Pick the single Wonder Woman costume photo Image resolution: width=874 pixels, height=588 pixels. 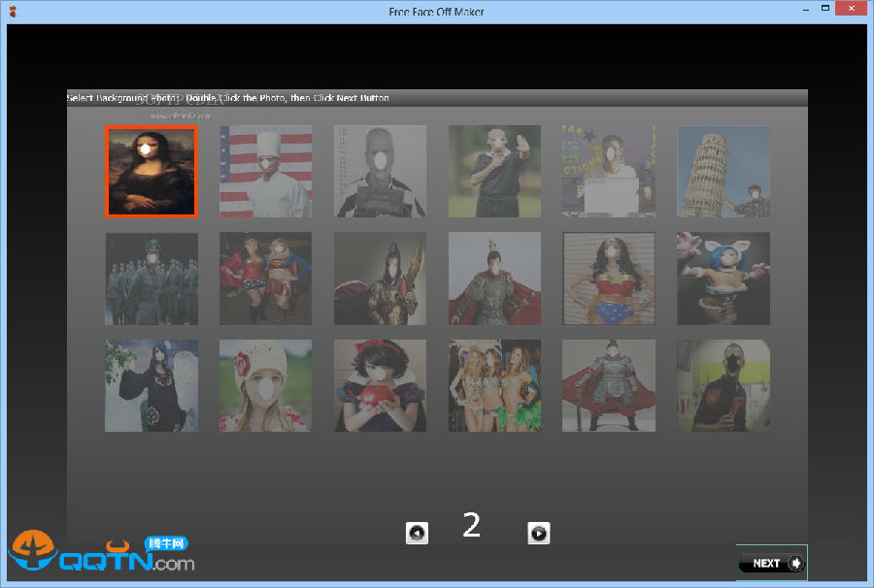click(x=609, y=278)
